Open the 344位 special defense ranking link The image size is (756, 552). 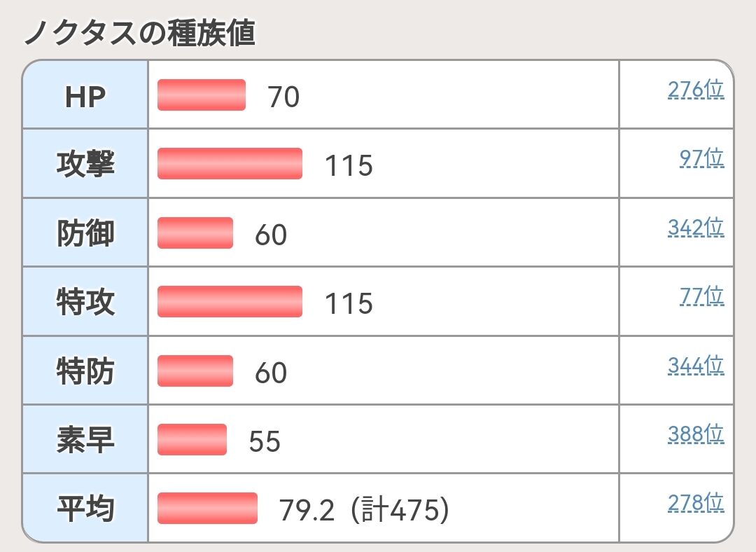click(696, 365)
